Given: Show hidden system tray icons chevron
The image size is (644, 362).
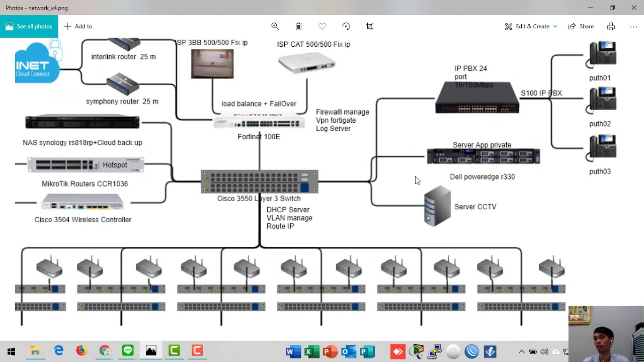Looking at the screenshot, I should coord(521,351).
